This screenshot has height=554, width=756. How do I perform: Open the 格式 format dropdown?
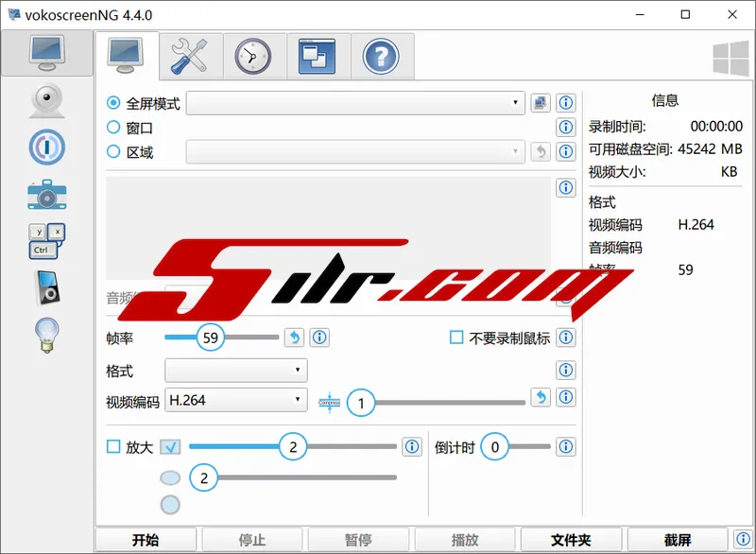[x=235, y=371]
